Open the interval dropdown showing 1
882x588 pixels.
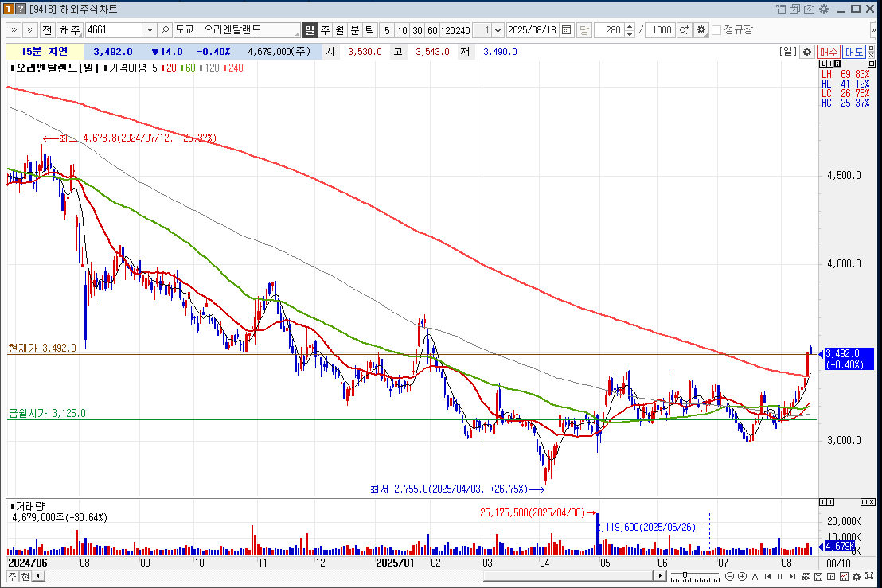pos(498,30)
